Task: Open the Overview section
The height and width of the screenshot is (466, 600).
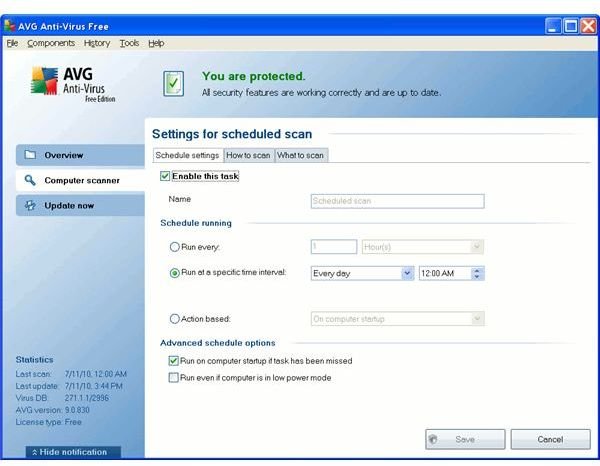Action: (x=80, y=155)
